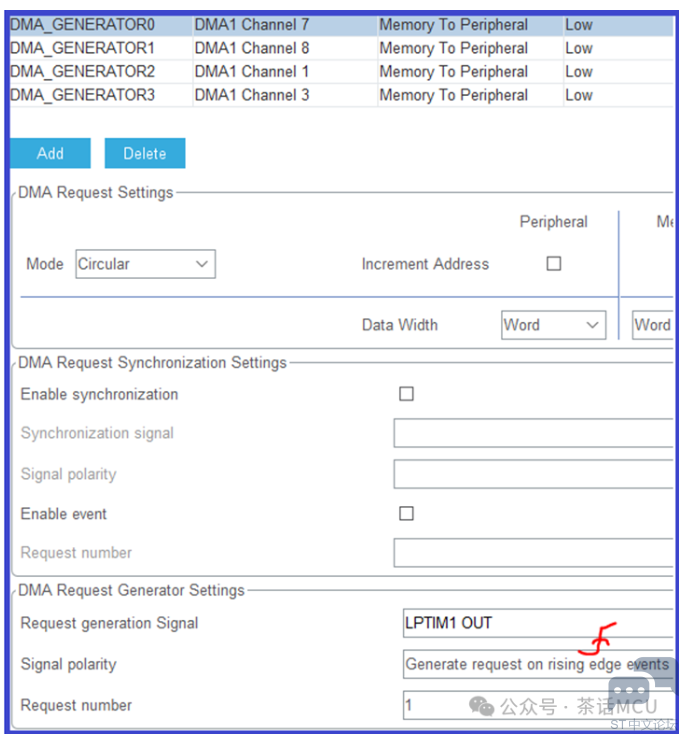Click the Low priority cell of DMA_GENERATOR3
687x740 pixels.
click(579, 95)
